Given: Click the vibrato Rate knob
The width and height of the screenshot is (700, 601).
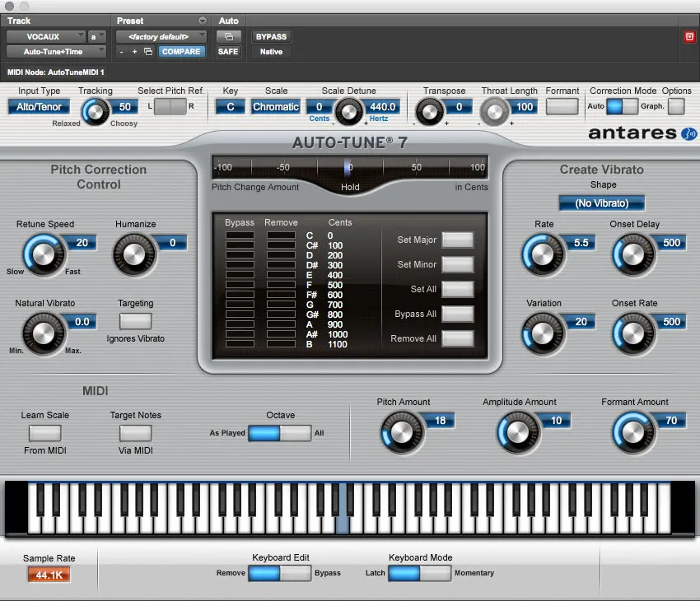Looking at the screenshot, I should (x=543, y=254).
